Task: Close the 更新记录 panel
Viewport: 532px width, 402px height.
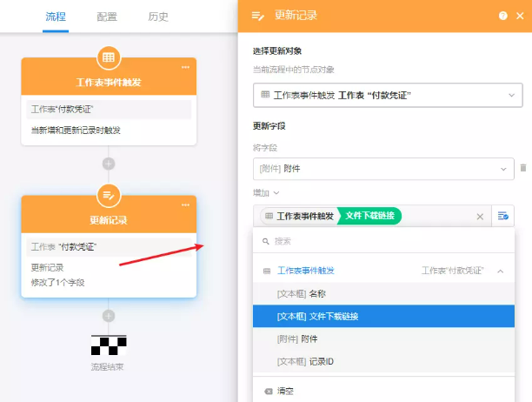Action: click(520, 16)
